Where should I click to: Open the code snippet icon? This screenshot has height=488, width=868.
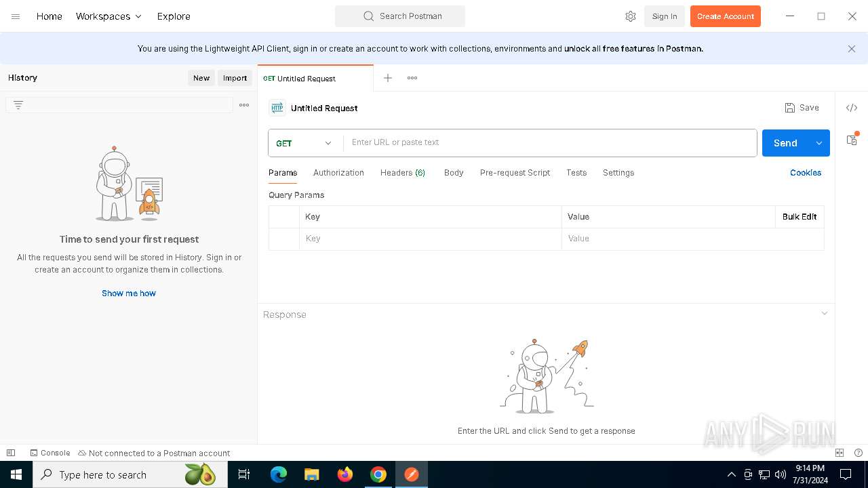pos(852,108)
